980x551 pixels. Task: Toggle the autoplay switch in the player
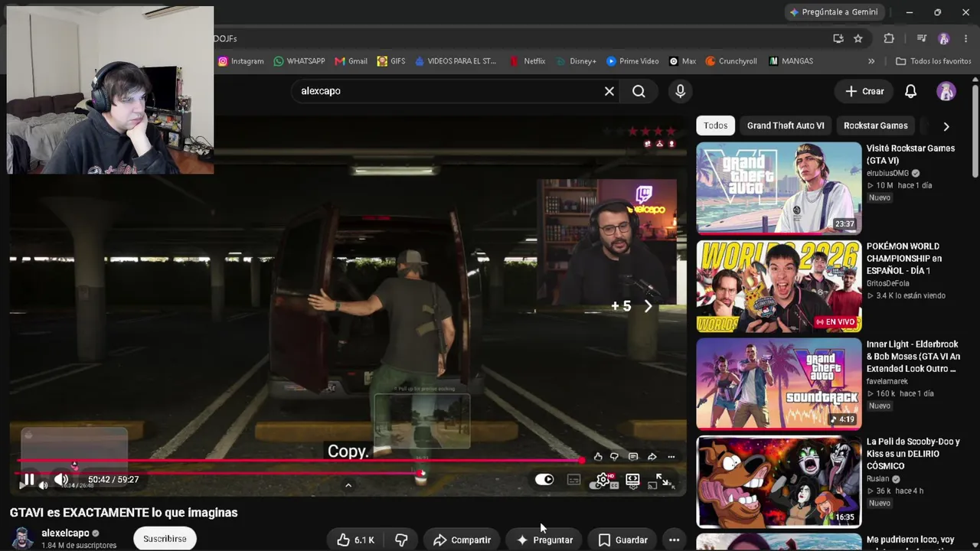[544, 480]
